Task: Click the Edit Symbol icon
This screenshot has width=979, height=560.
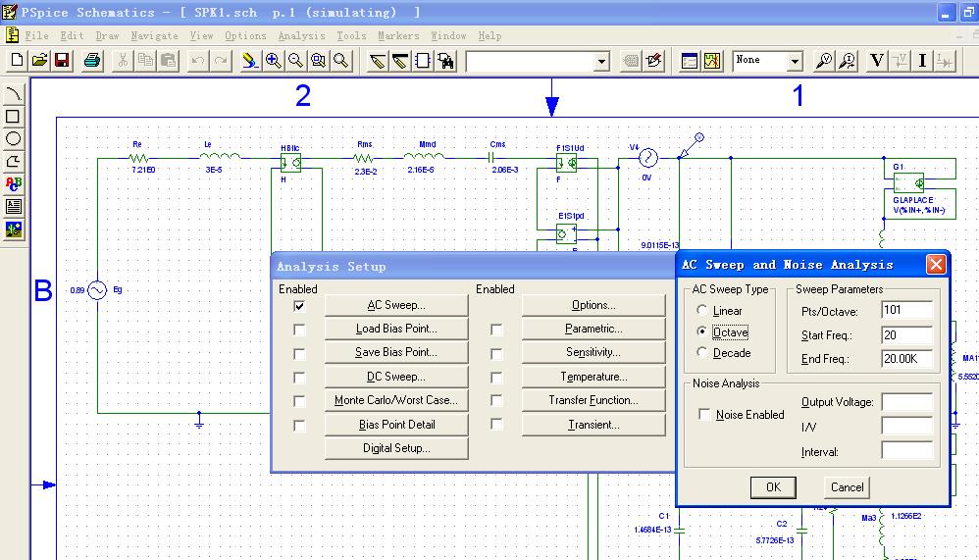Action: coord(653,61)
